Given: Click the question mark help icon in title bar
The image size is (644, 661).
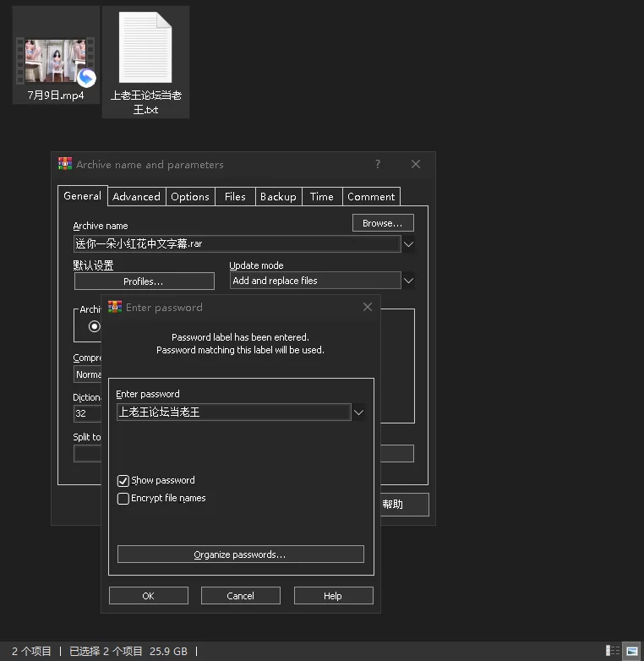Looking at the screenshot, I should click(x=378, y=164).
